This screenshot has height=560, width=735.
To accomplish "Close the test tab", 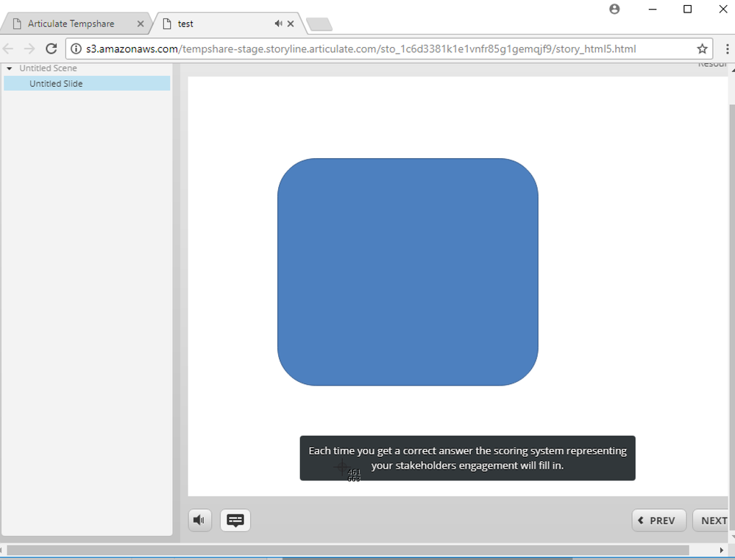I will click(291, 24).
